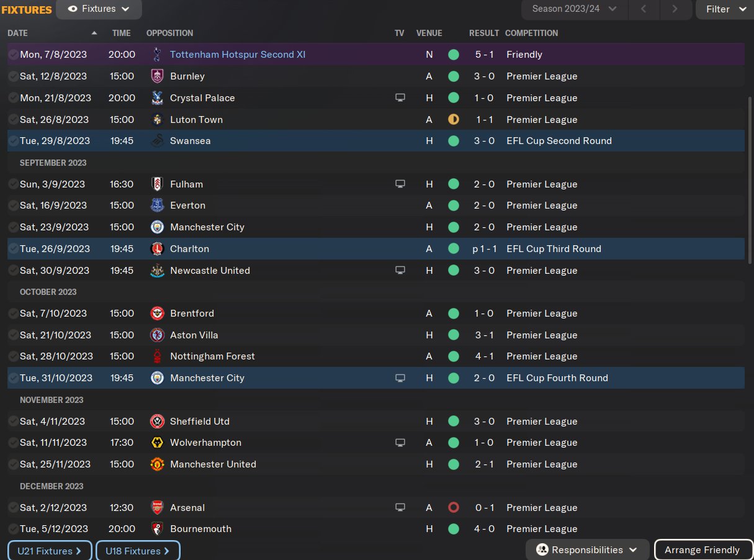The height and width of the screenshot is (560, 754).
Task: Toggle the checkmark beside the Sheffield Utd fixture
Action: (13, 422)
